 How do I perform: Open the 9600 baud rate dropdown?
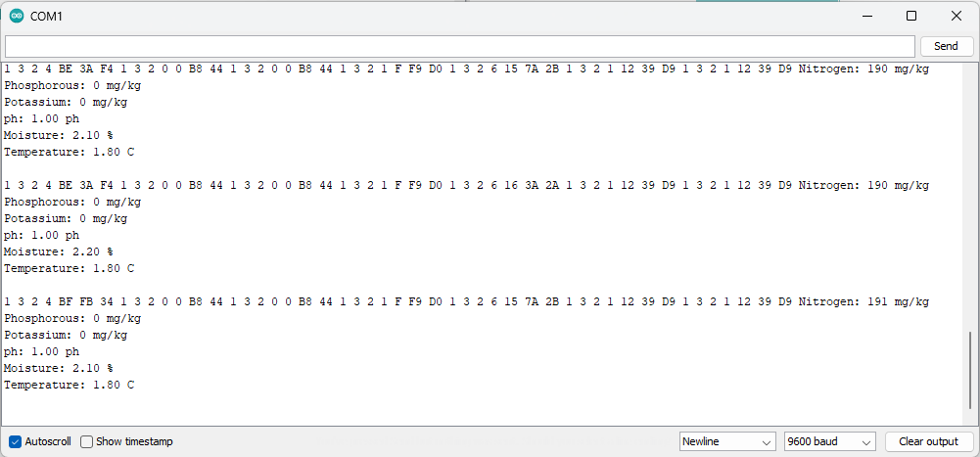tap(830, 441)
